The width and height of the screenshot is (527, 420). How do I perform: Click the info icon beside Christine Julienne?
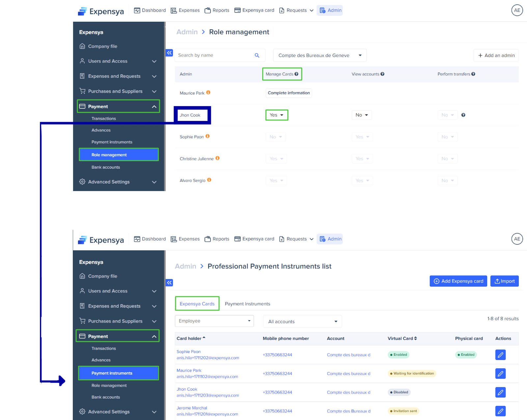[x=217, y=158]
